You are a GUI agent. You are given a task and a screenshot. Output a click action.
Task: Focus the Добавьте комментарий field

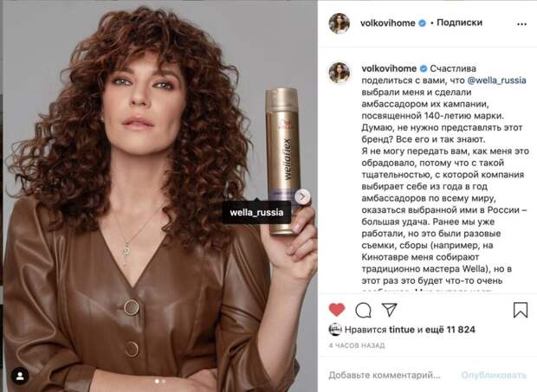click(x=385, y=376)
